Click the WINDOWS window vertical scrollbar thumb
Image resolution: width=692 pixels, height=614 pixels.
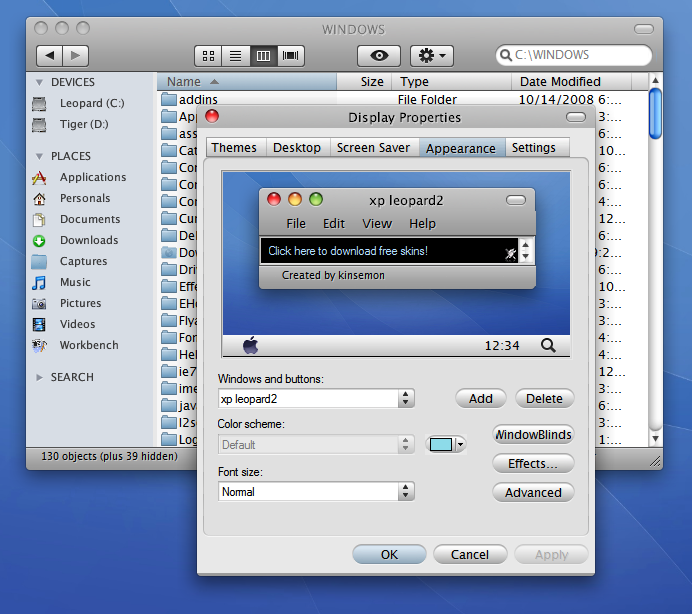coord(655,113)
